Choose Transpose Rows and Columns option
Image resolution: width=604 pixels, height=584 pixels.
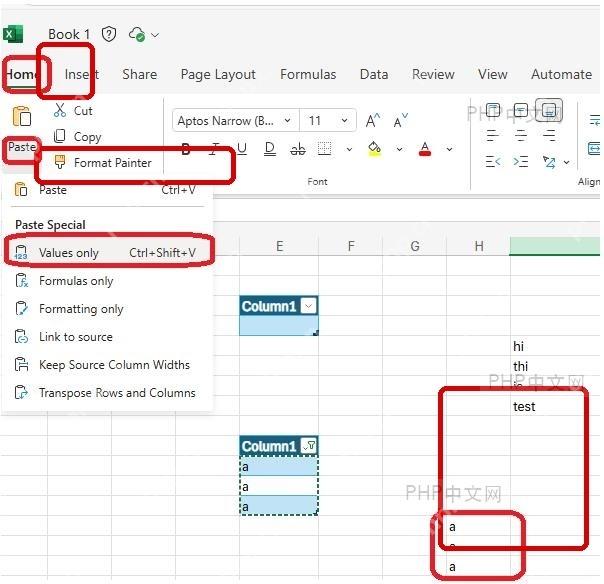(105, 393)
